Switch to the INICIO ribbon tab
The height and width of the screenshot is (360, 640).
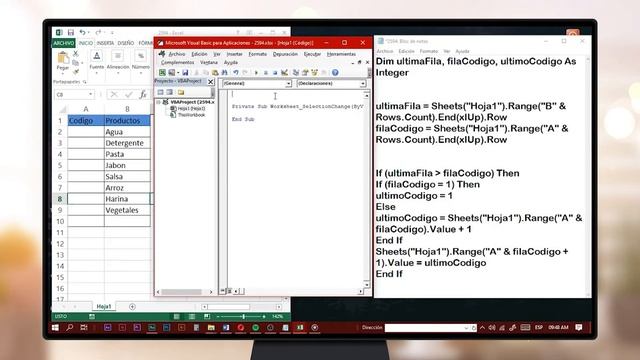coord(86,43)
